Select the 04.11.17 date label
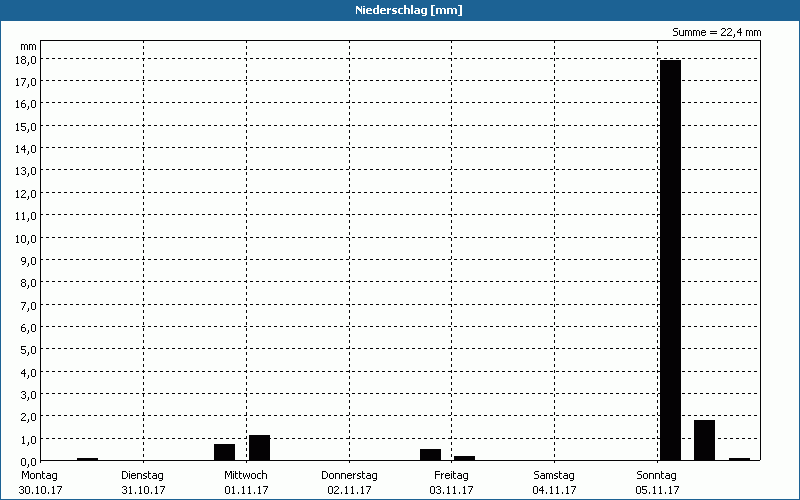Image resolution: width=800 pixels, height=500 pixels. pos(555,490)
